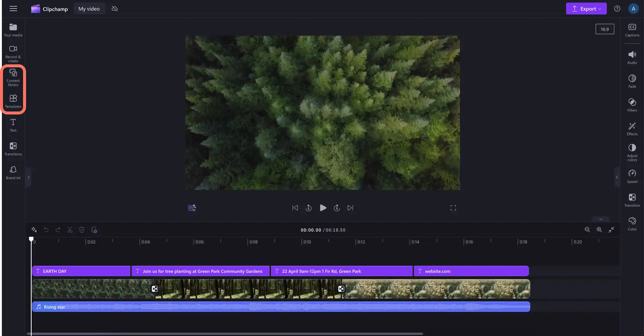Change the 16:9 aspect ratio

pyautogui.click(x=605, y=29)
